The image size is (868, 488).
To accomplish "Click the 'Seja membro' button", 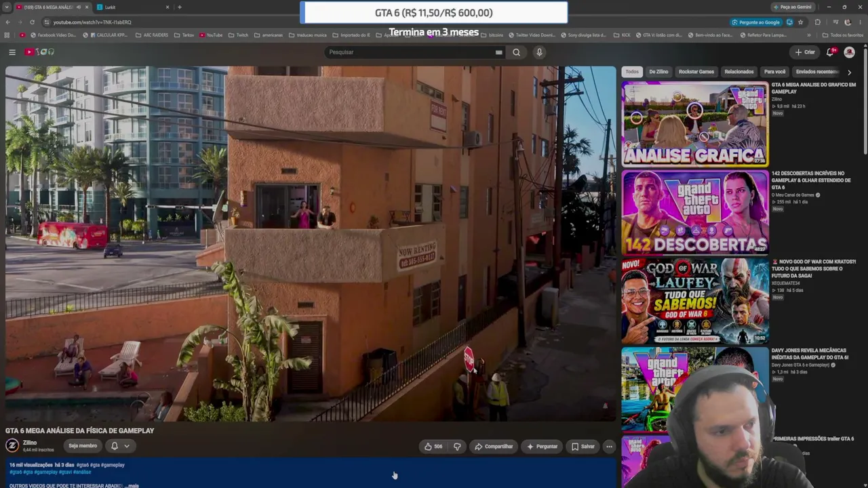I will coord(83,446).
